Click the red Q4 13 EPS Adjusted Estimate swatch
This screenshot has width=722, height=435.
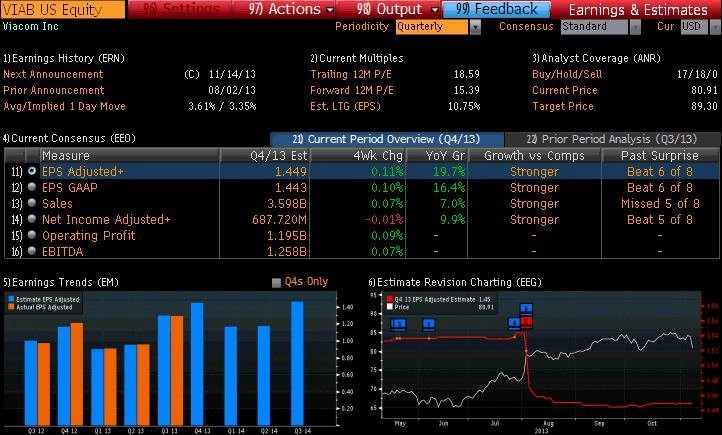390,299
